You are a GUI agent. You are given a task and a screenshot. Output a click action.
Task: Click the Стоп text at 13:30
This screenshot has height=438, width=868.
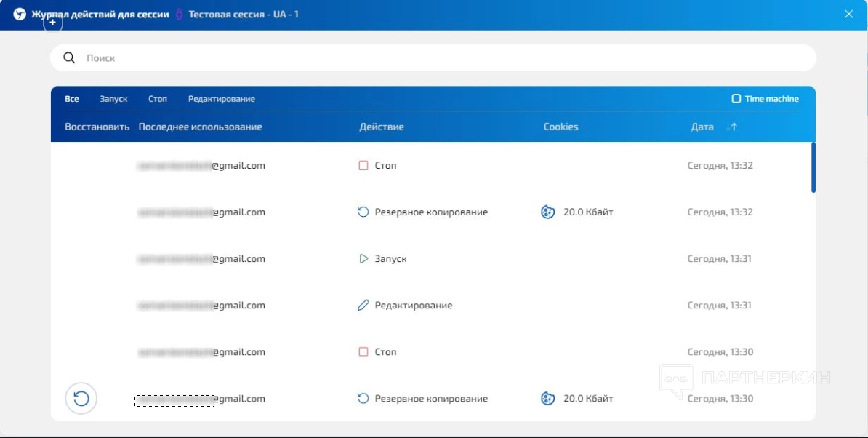point(385,351)
